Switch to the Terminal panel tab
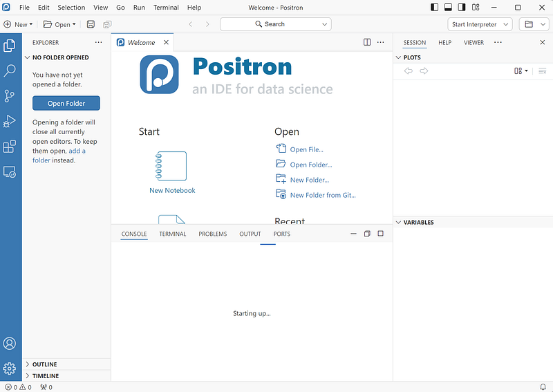The image size is (553, 392). pos(172,234)
